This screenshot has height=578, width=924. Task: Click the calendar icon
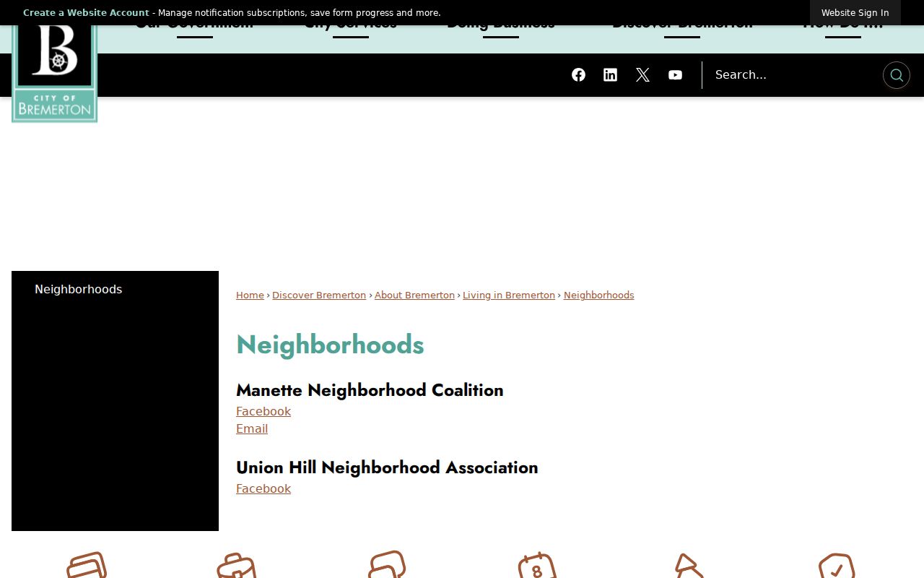coord(537,565)
